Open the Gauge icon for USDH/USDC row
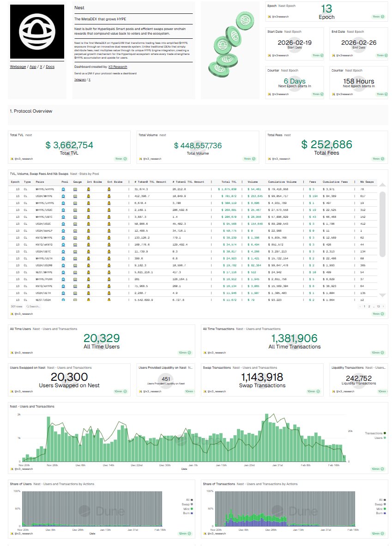The width and height of the screenshot is (392, 546). point(75,224)
